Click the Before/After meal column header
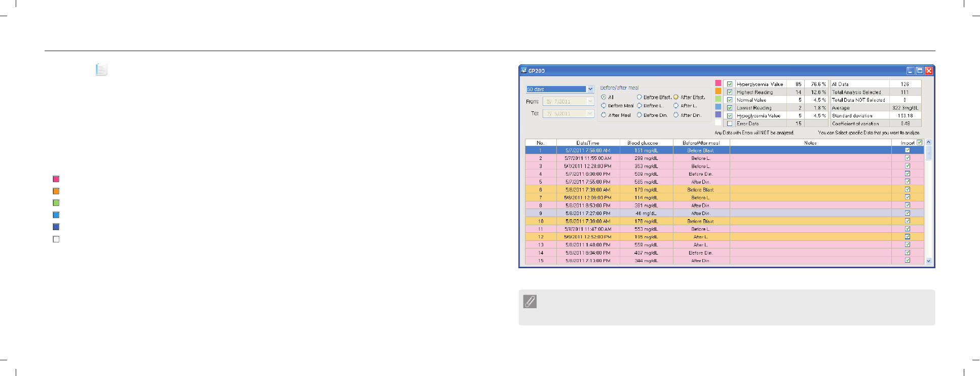 click(701, 143)
